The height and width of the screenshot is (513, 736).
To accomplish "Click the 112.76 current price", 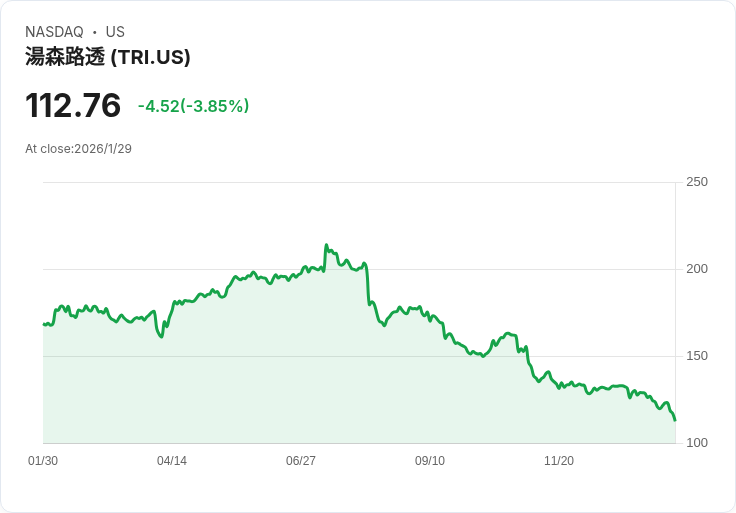I will pos(73,105).
